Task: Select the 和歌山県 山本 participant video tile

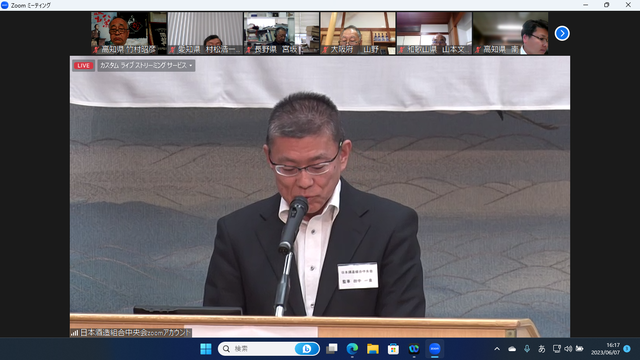Action: [434, 33]
